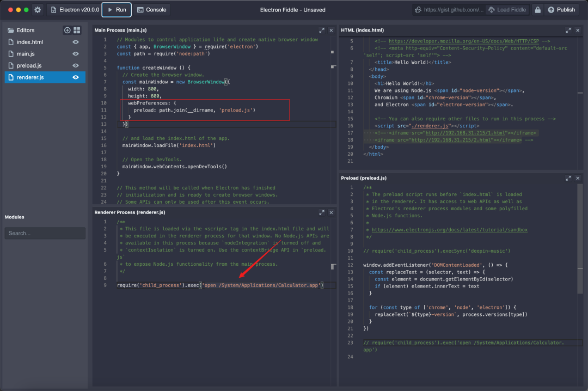
Task: Click the Main Process (main.js) panel title
Action: point(120,30)
